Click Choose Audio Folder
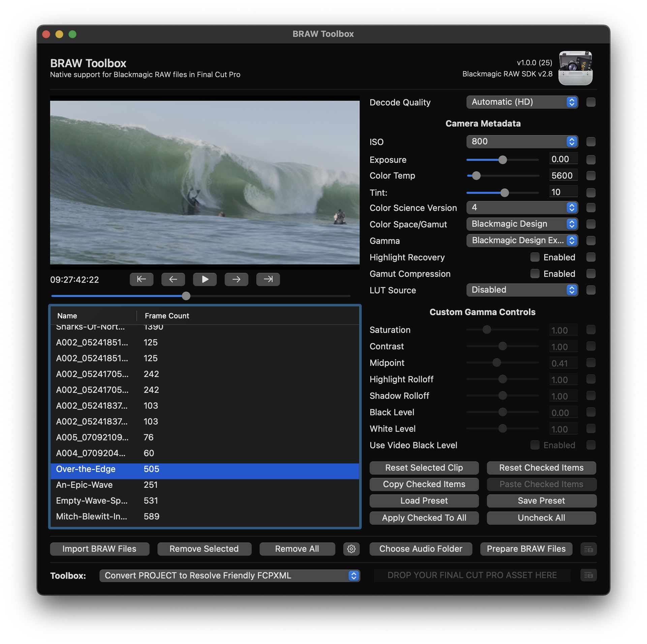This screenshot has width=647, height=644. coord(421,549)
